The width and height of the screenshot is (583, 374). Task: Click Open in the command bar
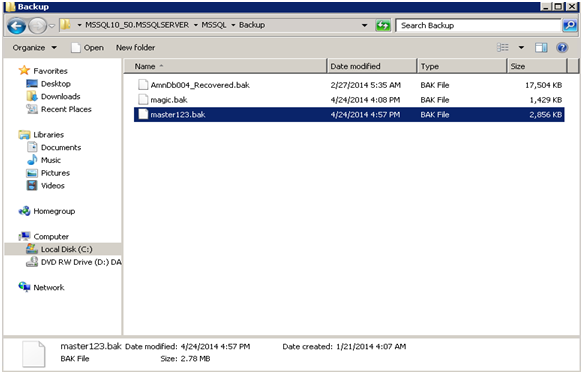(88, 48)
